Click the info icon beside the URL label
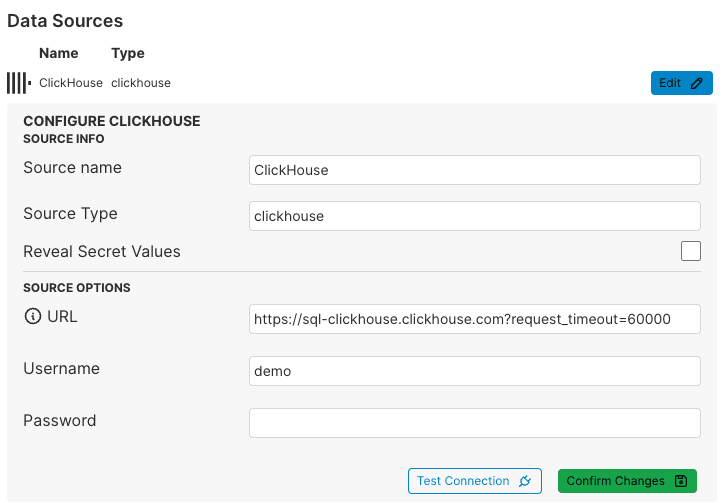The width and height of the screenshot is (722, 503). pyautogui.click(x=32, y=317)
